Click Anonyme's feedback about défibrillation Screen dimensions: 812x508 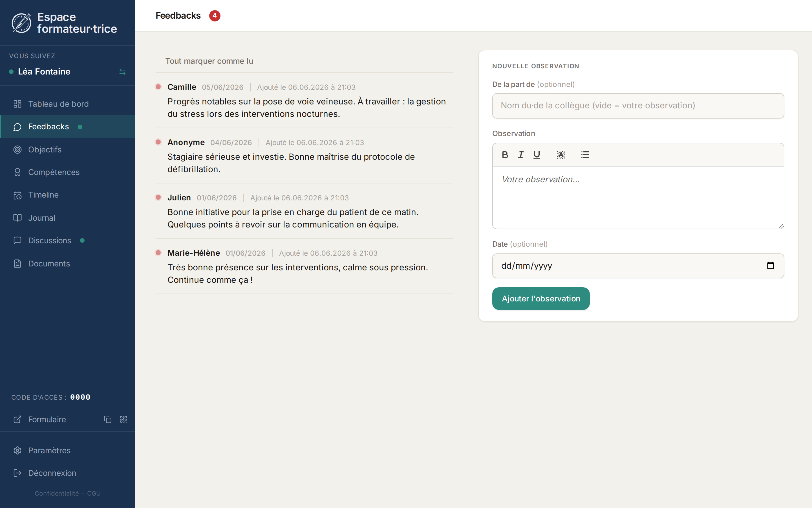click(291, 163)
